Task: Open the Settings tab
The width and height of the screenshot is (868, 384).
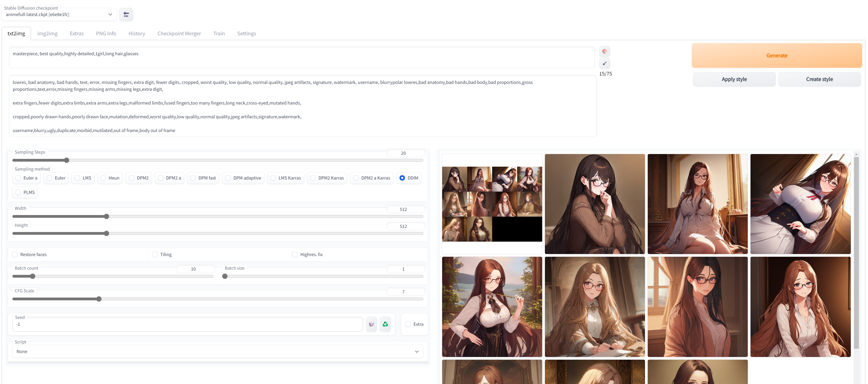Action: click(x=246, y=33)
